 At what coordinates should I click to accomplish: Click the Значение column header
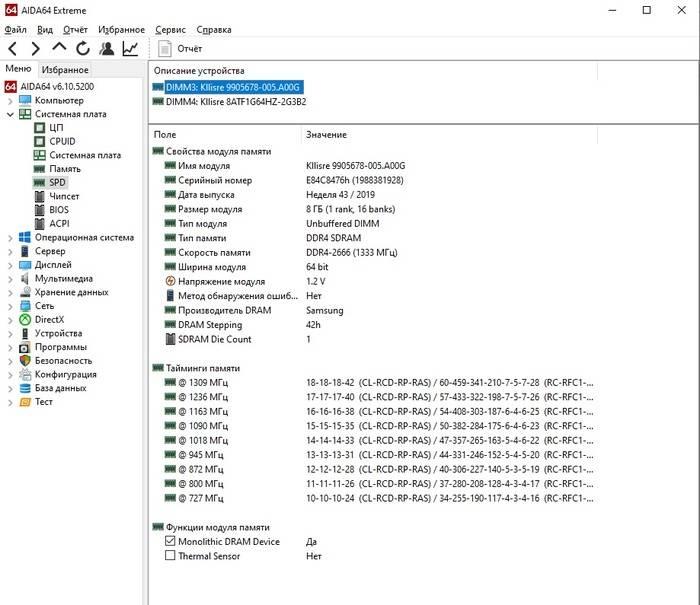(x=449, y=134)
